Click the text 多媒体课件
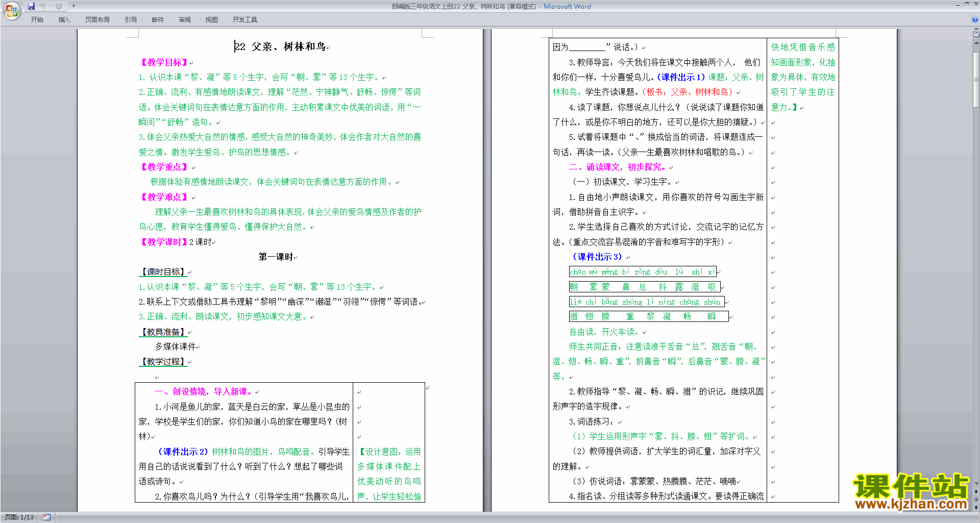Viewport: 980px width, 523px height. point(176,346)
